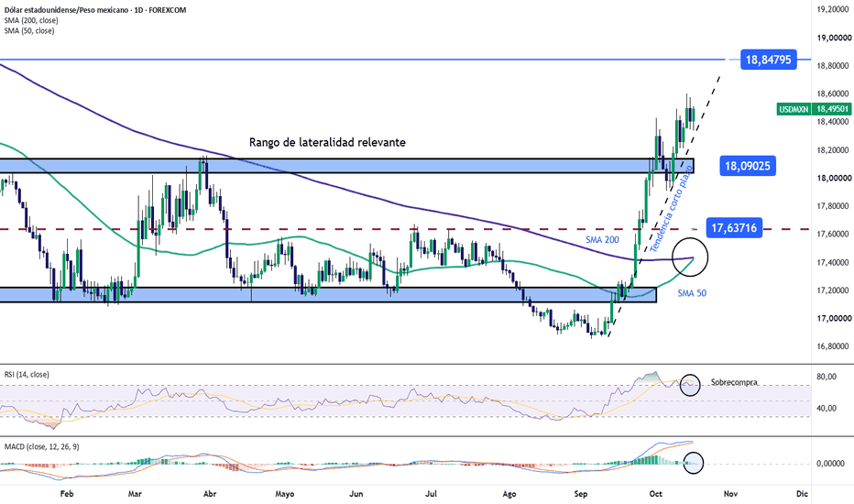
Task: Select the SMA (50, close) indicator legend
Action: pyautogui.click(x=29, y=31)
